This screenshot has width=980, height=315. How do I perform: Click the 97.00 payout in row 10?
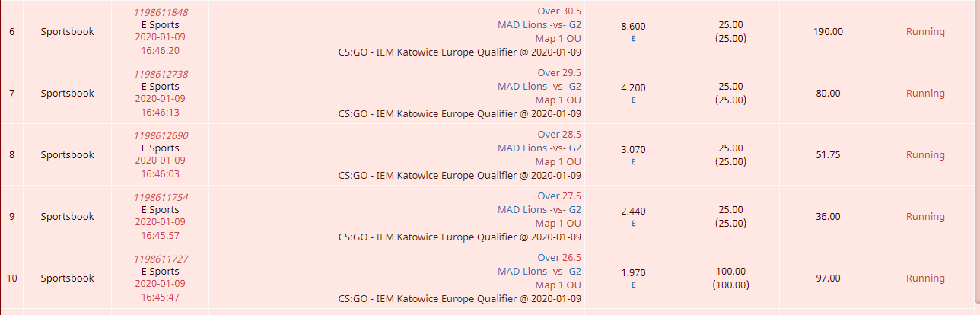point(828,278)
